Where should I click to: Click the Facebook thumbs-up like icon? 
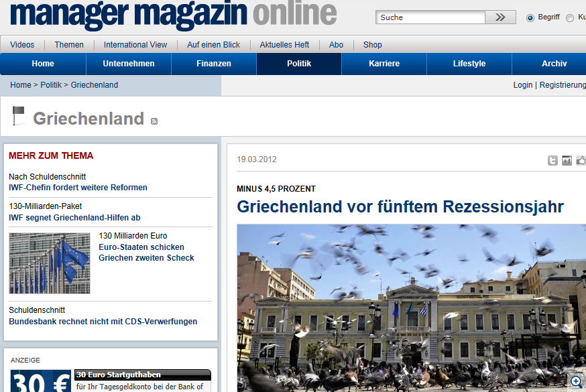pos(581,160)
